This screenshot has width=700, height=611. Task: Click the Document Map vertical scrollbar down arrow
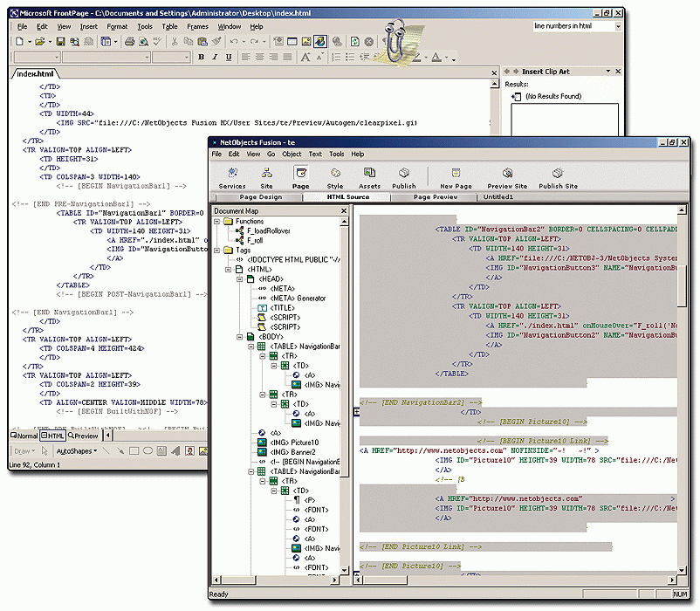click(x=344, y=570)
